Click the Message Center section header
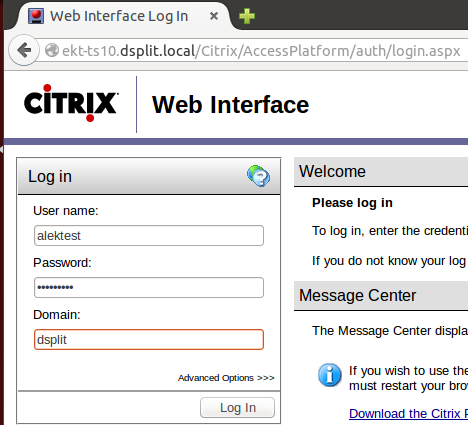The image size is (468, 425). [381, 296]
